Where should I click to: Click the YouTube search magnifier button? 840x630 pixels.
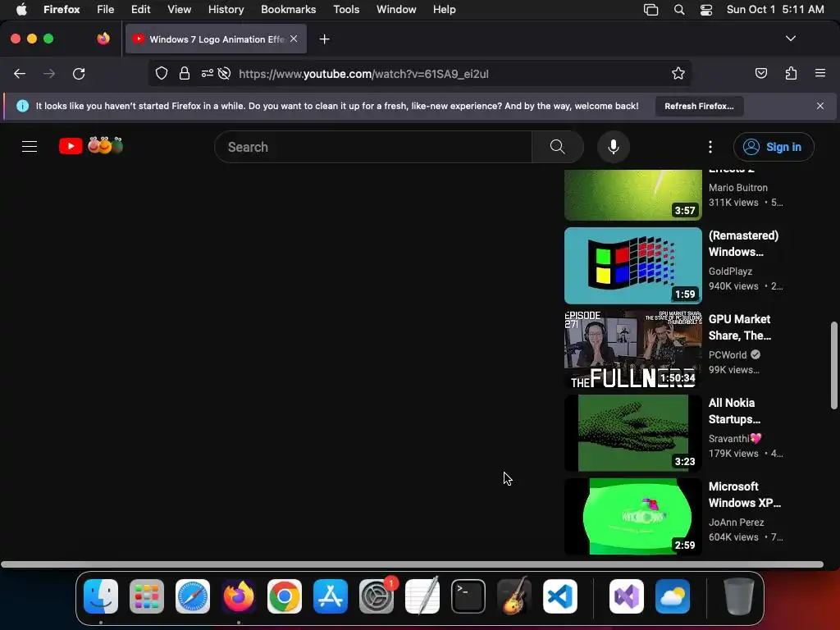pyautogui.click(x=558, y=147)
